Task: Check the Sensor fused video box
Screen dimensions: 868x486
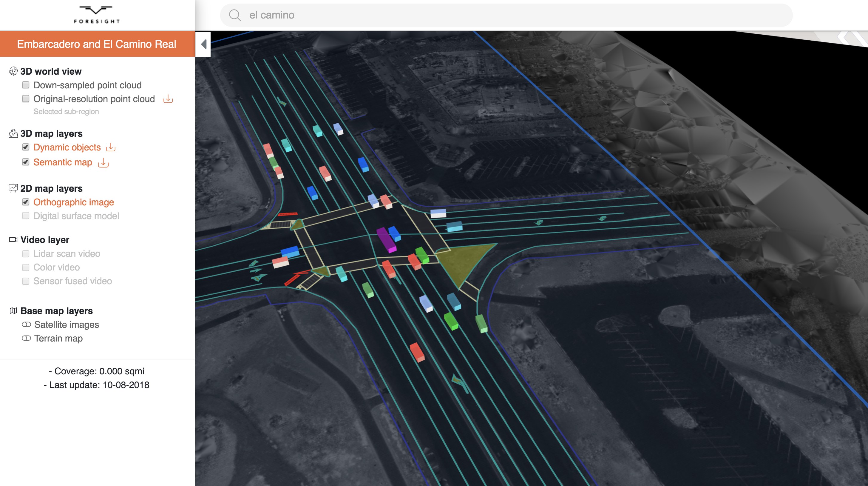Action: [26, 281]
